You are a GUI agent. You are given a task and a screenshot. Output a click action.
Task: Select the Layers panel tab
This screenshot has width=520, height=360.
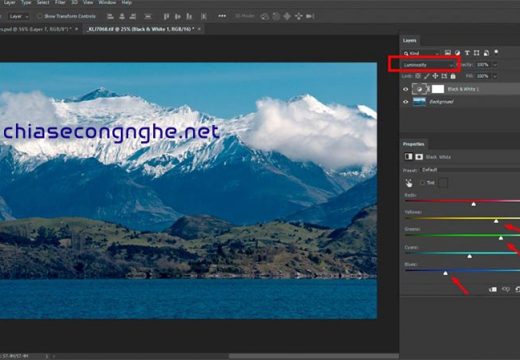click(x=410, y=41)
